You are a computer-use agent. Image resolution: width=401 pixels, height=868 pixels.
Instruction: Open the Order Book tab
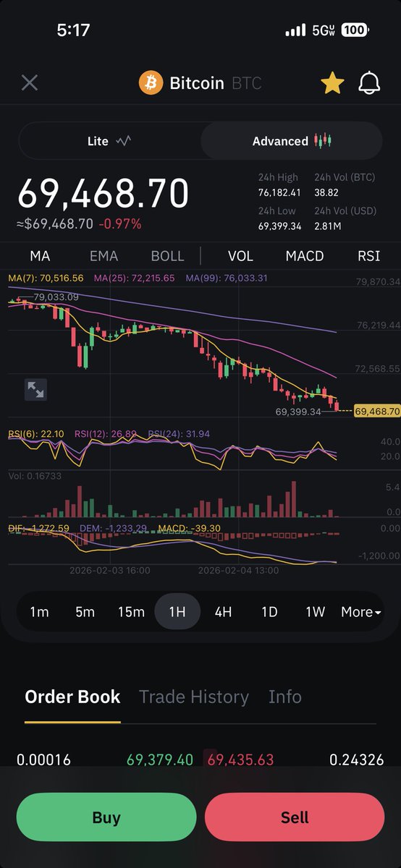(x=72, y=697)
